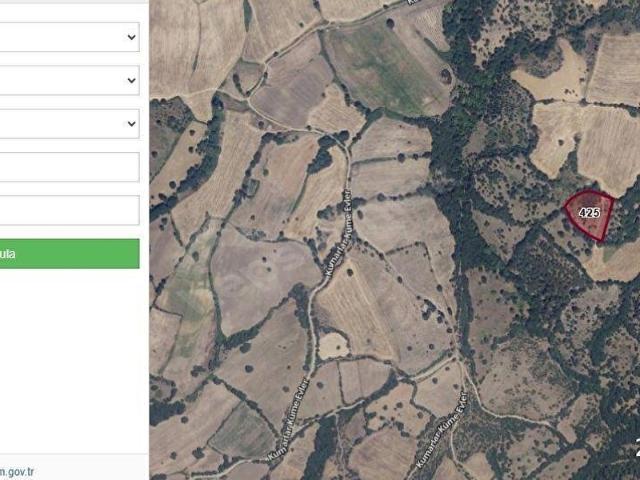Open the gov.tr link below the query panel
The width and height of the screenshot is (640, 480).
click(17, 473)
